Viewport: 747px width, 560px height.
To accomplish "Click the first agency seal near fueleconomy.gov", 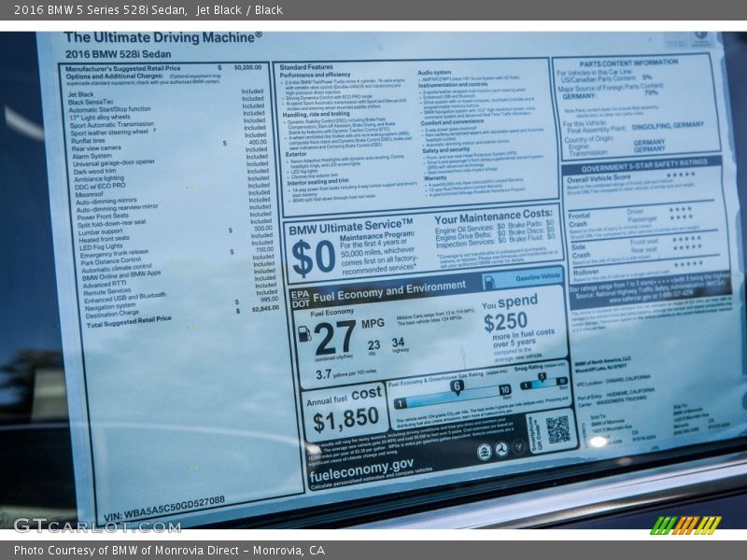I will [484, 452].
